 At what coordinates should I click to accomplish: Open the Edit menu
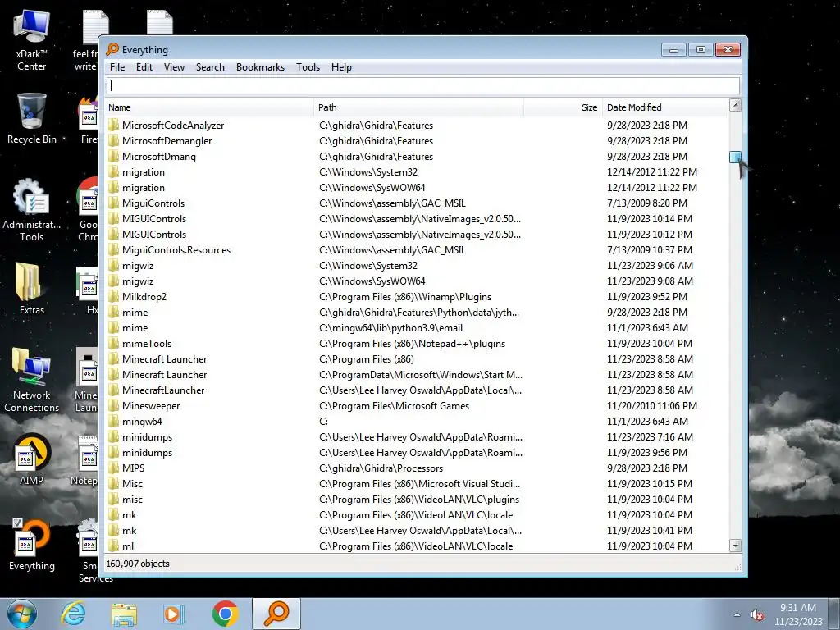(x=144, y=67)
